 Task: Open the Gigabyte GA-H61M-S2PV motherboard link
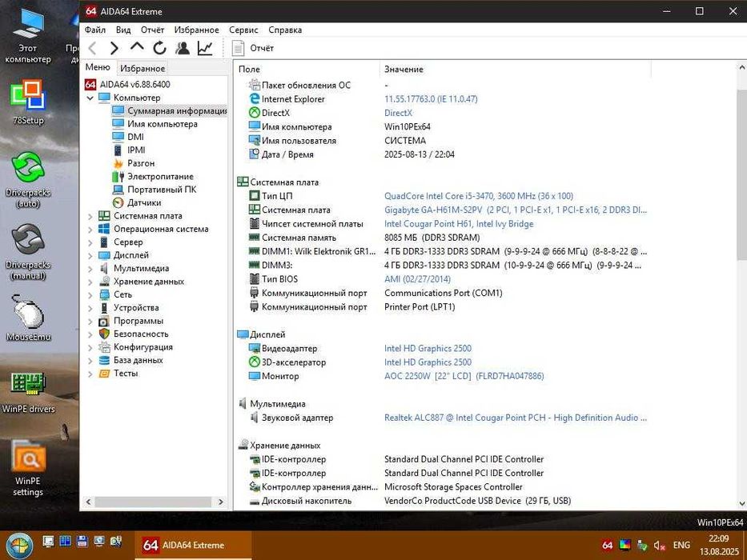tap(516, 210)
